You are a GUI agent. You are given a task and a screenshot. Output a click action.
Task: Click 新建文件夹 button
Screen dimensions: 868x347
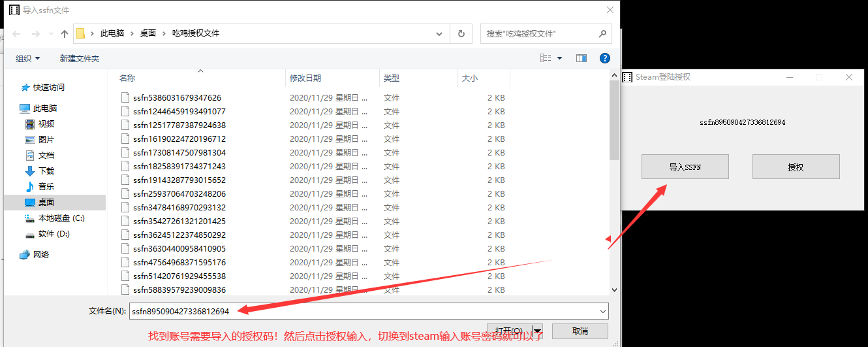click(x=80, y=58)
